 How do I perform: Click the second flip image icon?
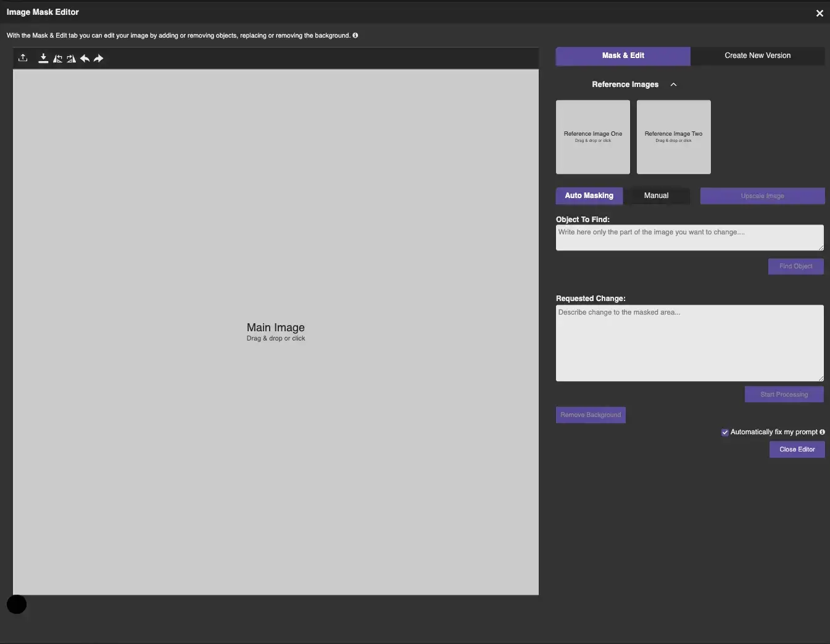(71, 59)
